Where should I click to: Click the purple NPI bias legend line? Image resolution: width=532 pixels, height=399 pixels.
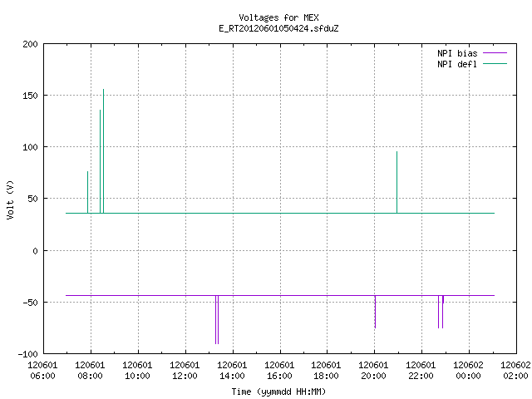495,53
